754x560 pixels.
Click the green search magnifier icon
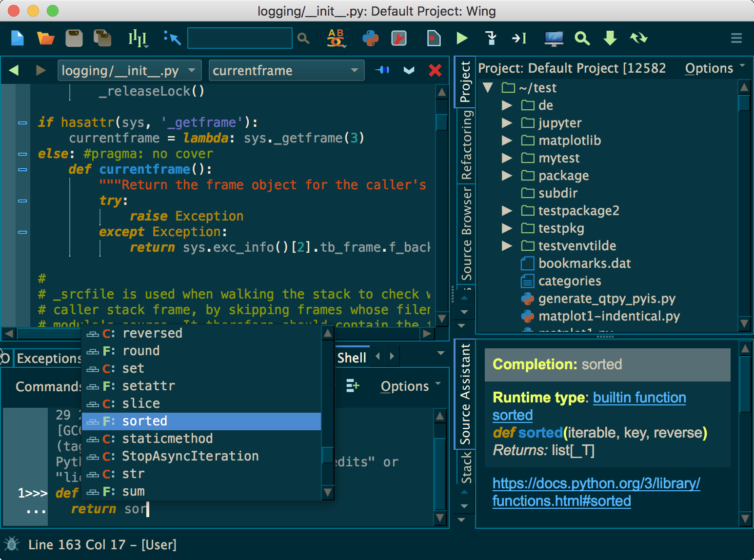point(582,38)
